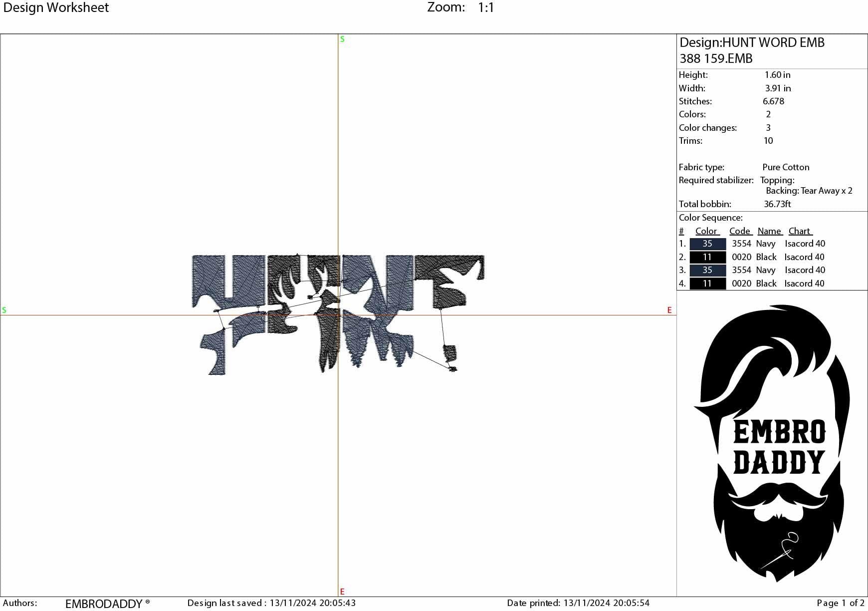This screenshot has height=611, width=868.
Task: Click the Page 1 of 2 indicator
Action: (840, 603)
